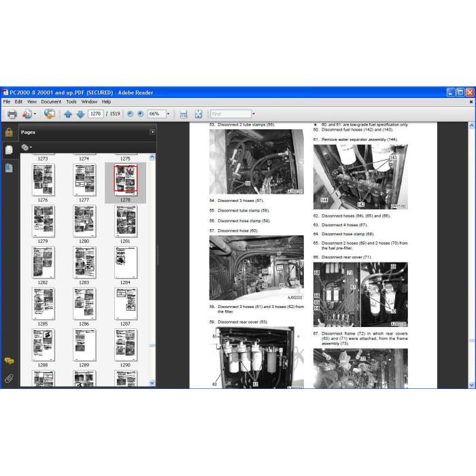Viewport: 476px width, 476px height.
Task: Select the page 1284 thumbnail
Action: (x=126, y=262)
